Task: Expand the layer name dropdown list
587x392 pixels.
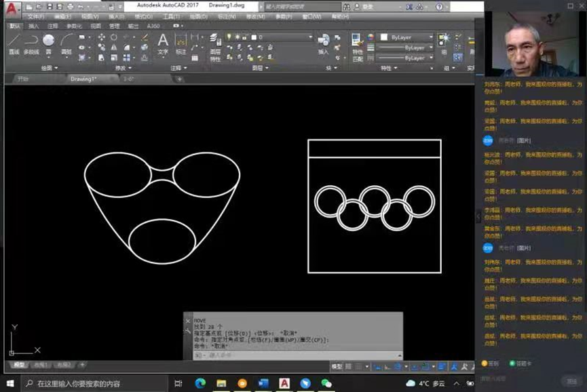Action: pyautogui.click(x=310, y=37)
